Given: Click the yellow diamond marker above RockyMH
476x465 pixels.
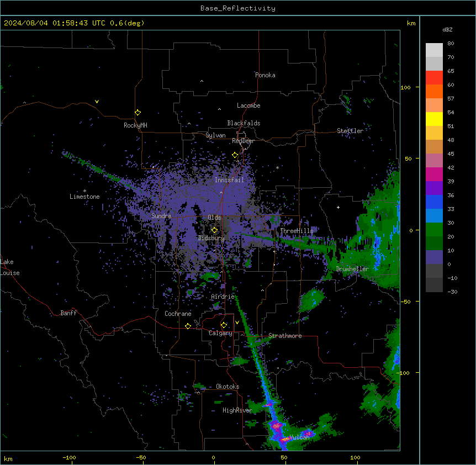Looking at the screenshot, I should [137, 113].
